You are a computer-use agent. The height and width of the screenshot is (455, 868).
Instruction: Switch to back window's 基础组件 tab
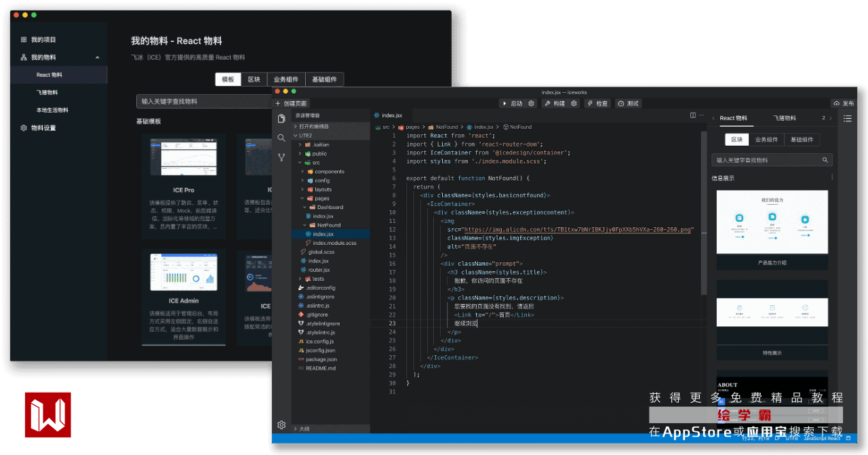(325, 79)
